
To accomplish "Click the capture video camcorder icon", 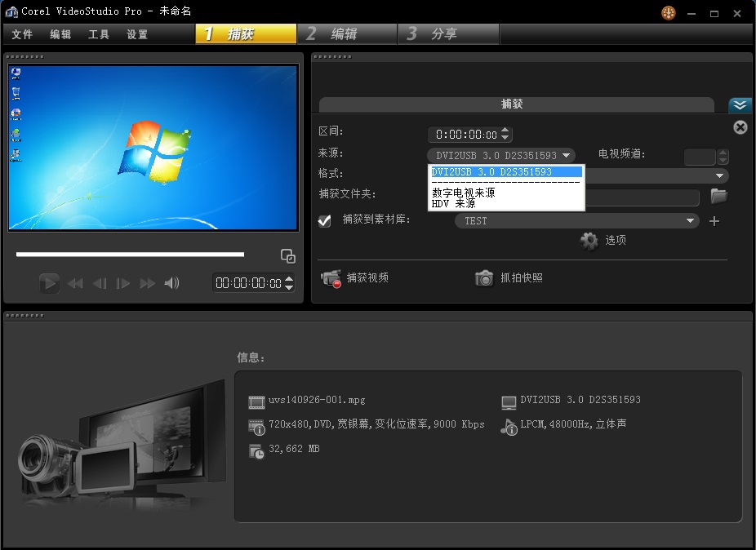I will click(331, 279).
